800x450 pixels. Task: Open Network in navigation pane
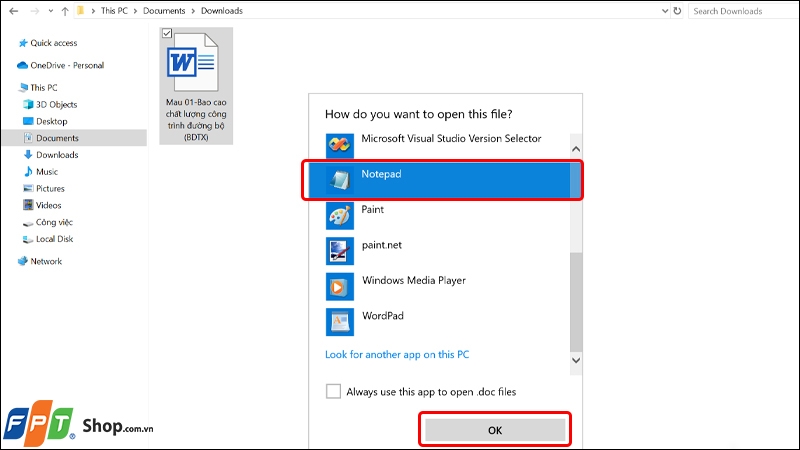[x=46, y=261]
